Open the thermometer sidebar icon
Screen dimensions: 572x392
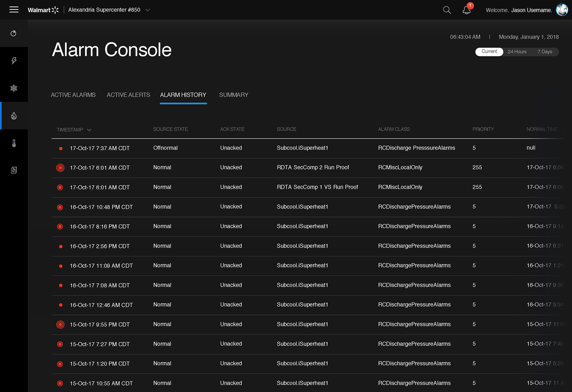pos(14,143)
